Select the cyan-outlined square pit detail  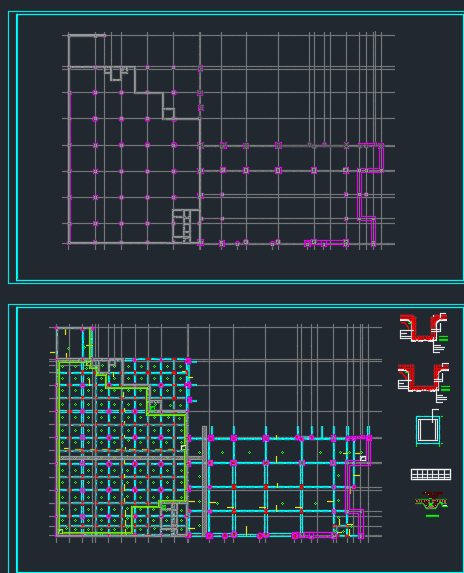pyautogui.click(x=428, y=429)
